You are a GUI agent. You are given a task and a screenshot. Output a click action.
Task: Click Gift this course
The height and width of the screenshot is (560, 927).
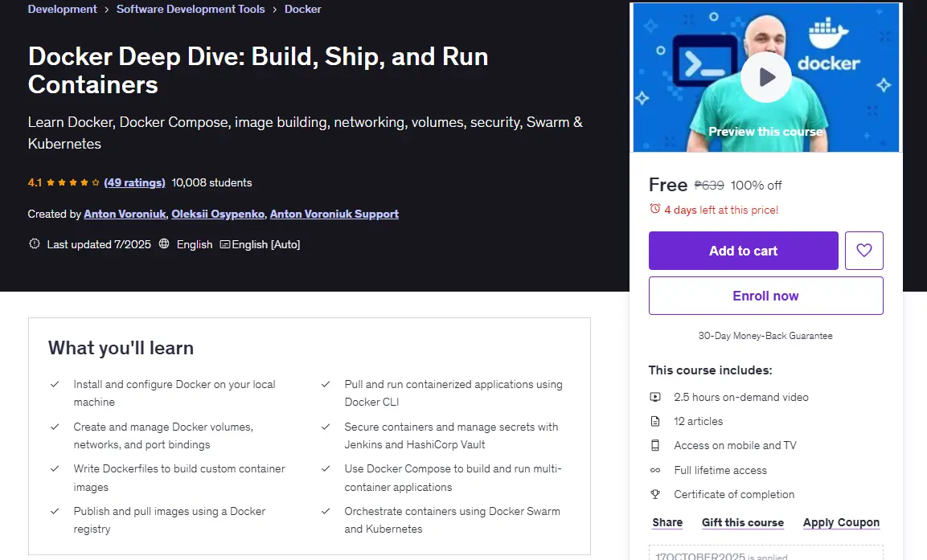click(x=743, y=522)
